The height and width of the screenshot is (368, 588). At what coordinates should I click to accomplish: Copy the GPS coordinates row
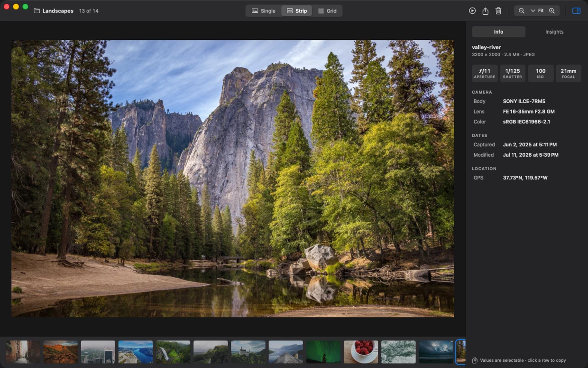point(526,178)
